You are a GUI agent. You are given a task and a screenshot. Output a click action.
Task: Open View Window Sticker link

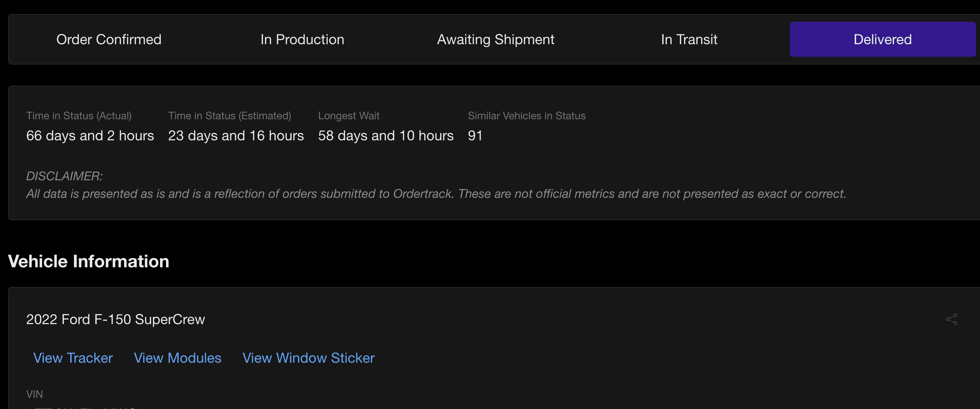[309, 358]
